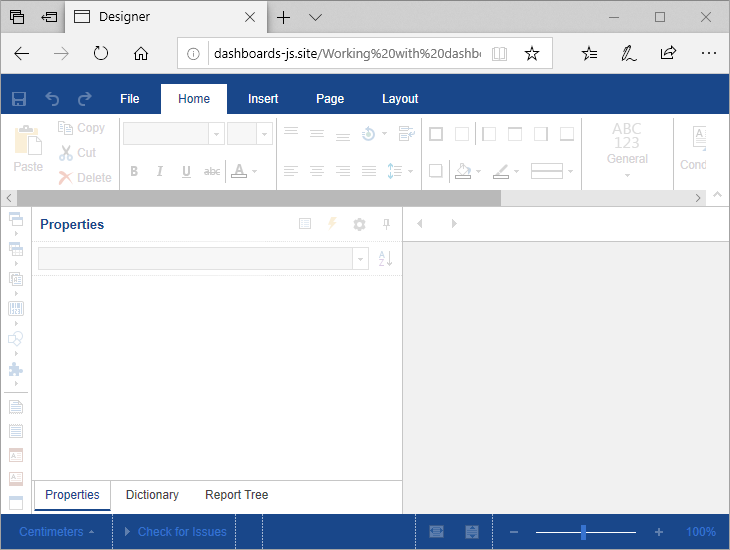Open the Centimeters units dropdown

[x=57, y=532]
